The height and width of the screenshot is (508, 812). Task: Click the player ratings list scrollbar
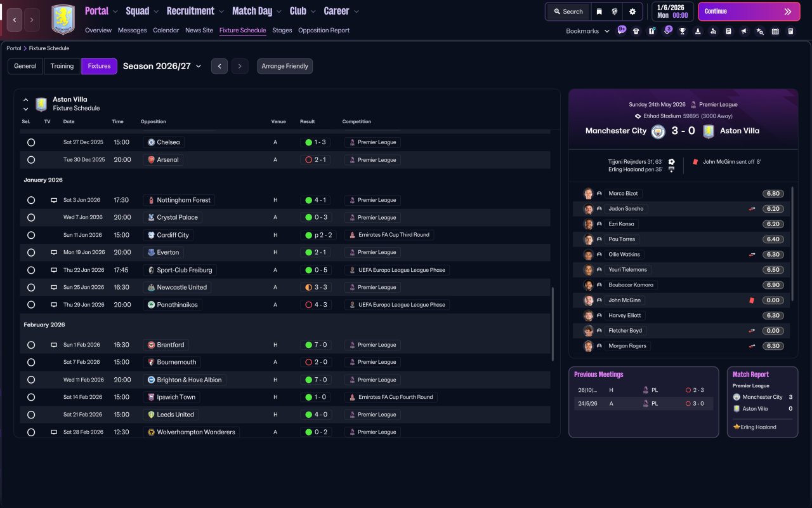(793, 244)
